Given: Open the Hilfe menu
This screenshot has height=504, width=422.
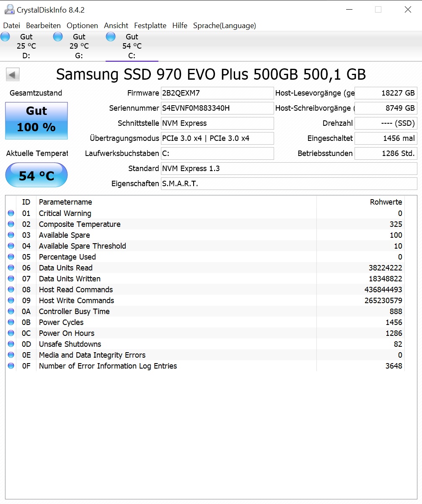Looking at the screenshot, I should pos(180,26).
